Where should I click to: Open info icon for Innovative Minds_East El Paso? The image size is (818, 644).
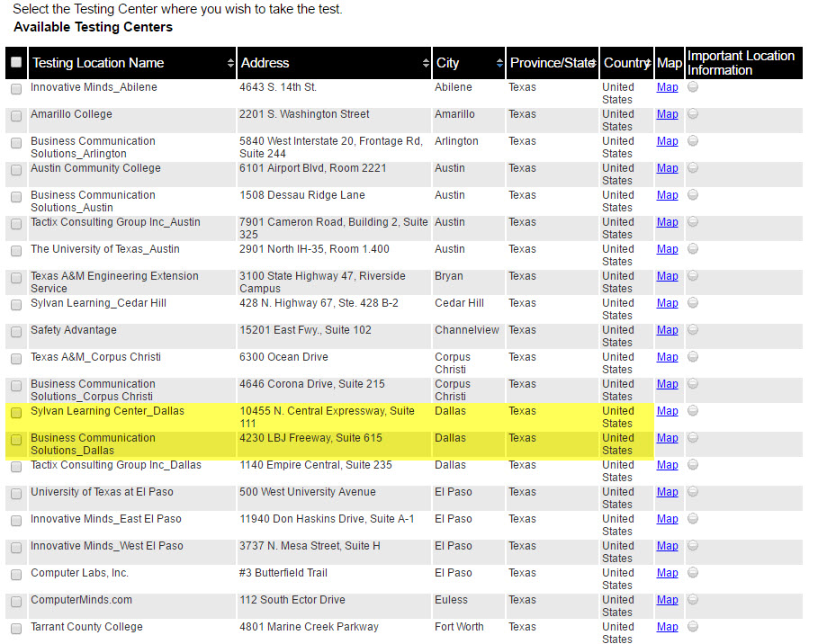click(693, 519)
